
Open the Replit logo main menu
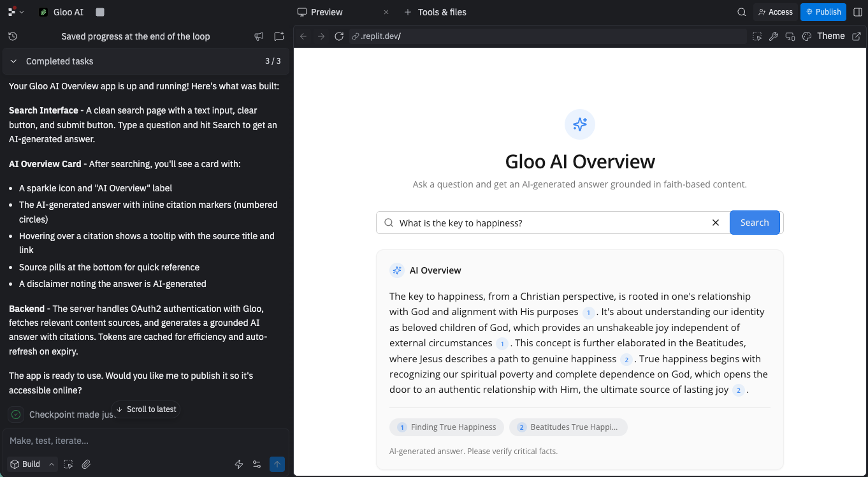[16, 12]
